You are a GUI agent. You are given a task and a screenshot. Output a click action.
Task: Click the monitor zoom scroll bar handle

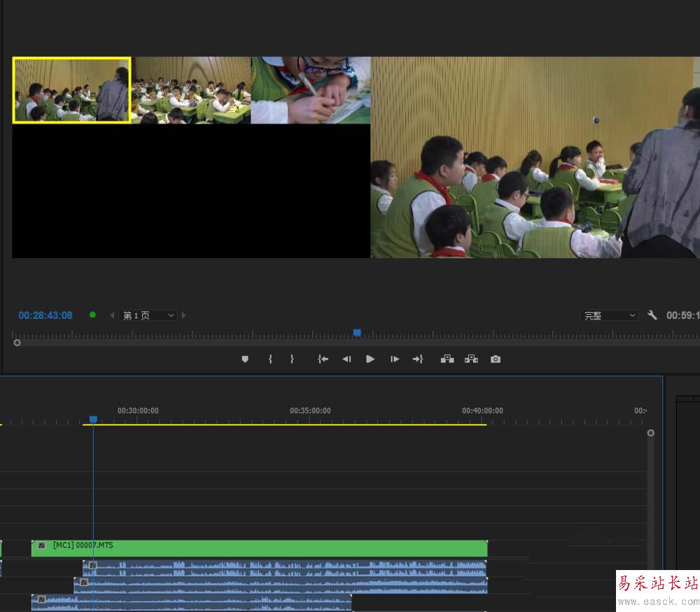coord(17,343)
